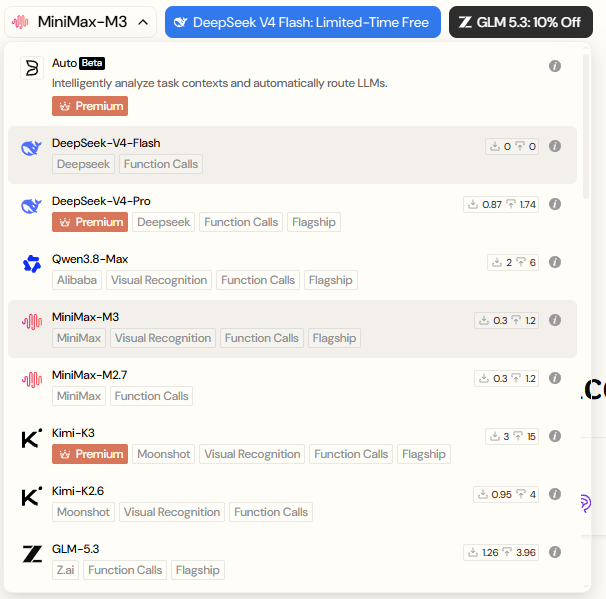Pick GLM-5.3 from the list

click(292, 561)
